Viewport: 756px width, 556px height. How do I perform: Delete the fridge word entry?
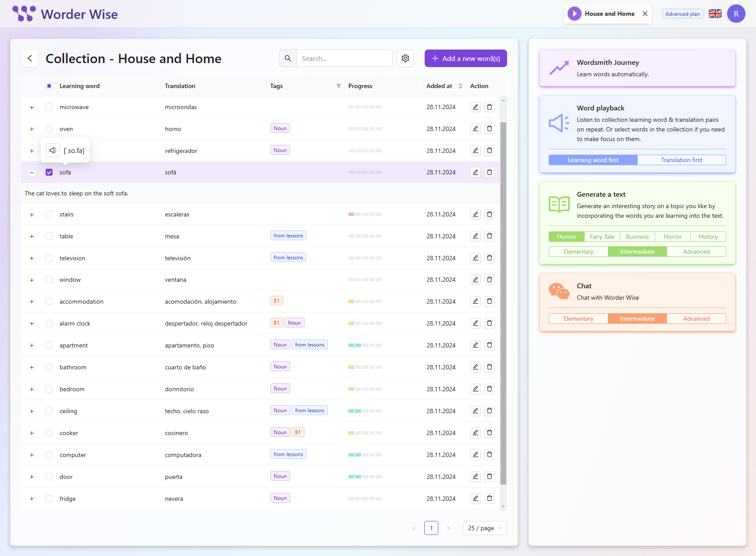tap(490, 499)
